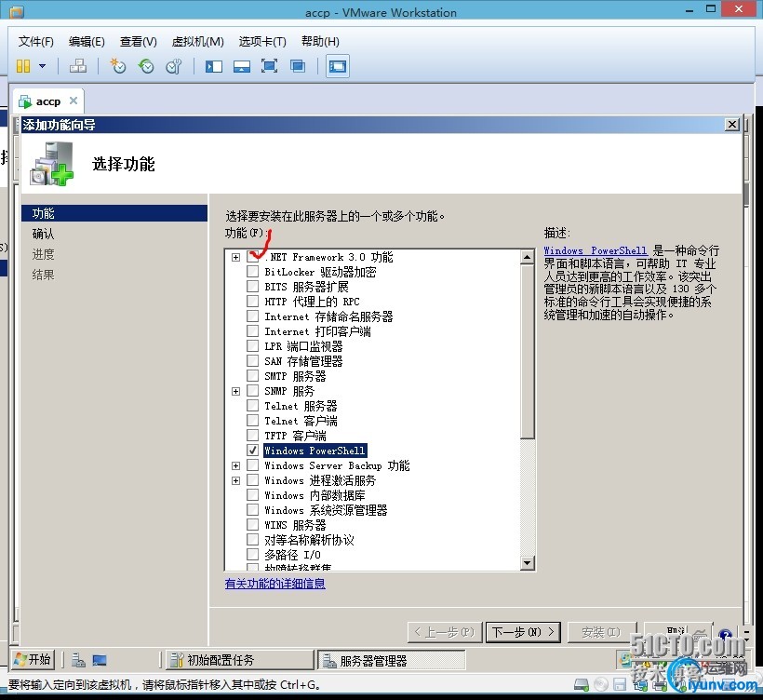Check the SMTP 服务器 checkbox
Viewport: 763px width, 700px height.
click(252, 375)
